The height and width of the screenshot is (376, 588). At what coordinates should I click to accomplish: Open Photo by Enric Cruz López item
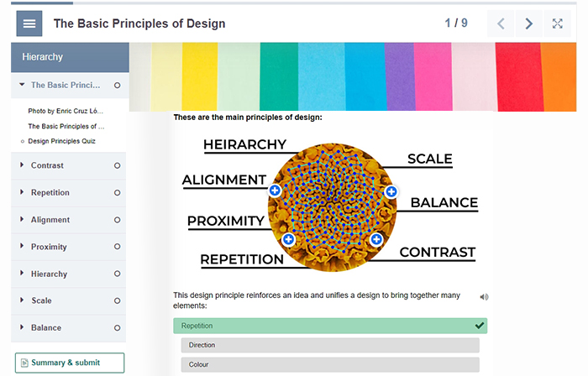(66, 111)
